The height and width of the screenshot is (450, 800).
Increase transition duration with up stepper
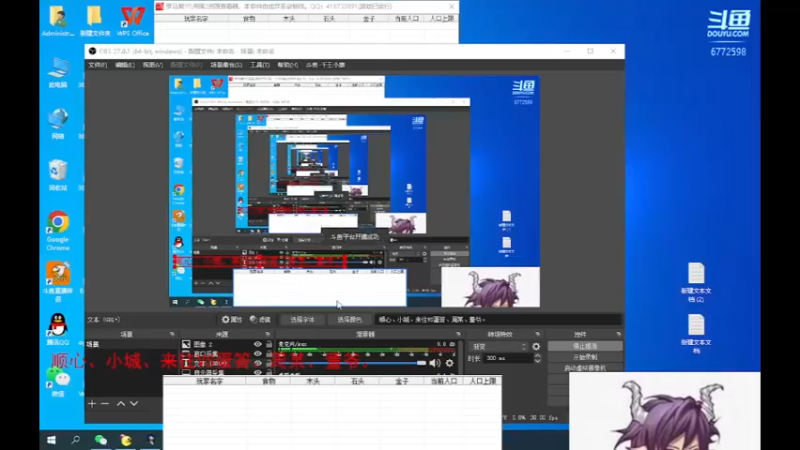(x=537, y=356)
